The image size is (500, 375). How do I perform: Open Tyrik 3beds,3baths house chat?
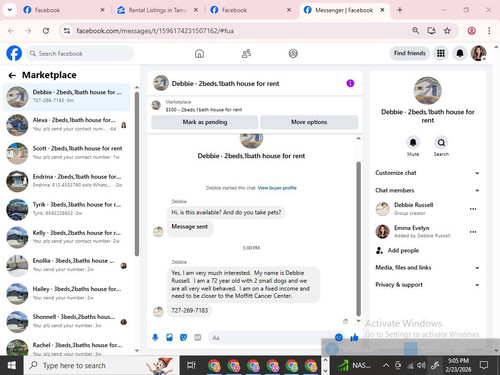click(67, 209)
